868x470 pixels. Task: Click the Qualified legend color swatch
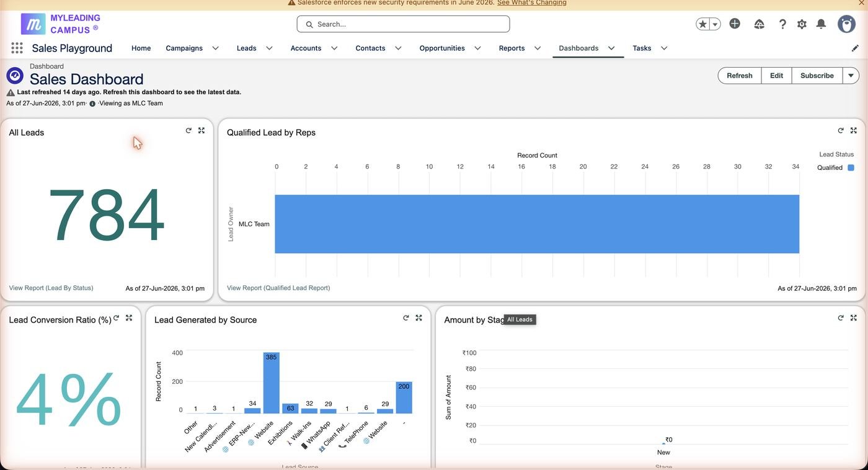pyautogui.click(x=851, y=167)
